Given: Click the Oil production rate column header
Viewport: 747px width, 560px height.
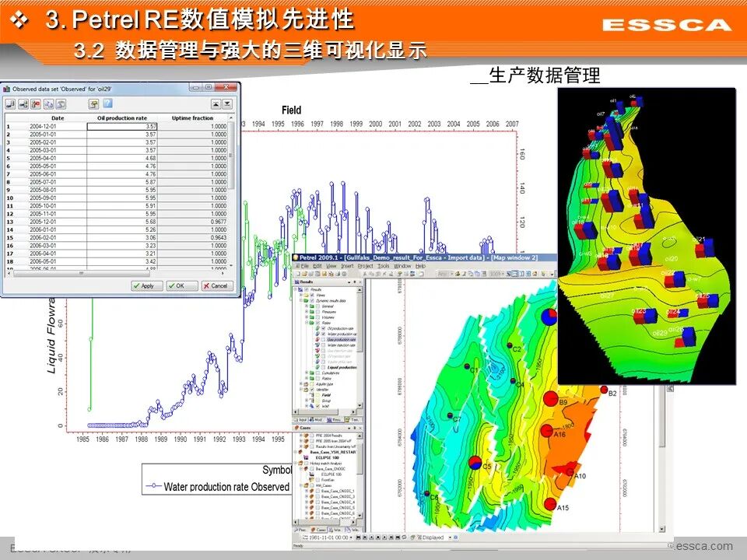Looking at the screenshot, I should pos(122,117).
